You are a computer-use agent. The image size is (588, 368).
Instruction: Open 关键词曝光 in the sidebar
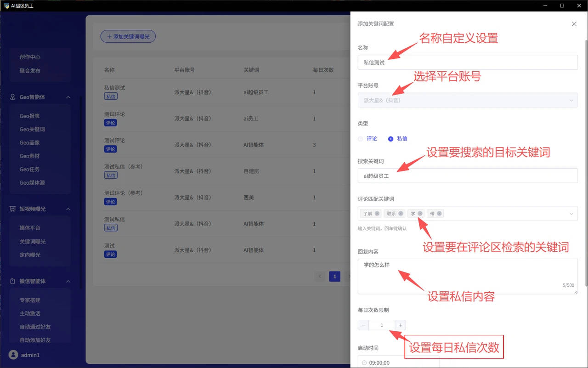click(33, 242)
